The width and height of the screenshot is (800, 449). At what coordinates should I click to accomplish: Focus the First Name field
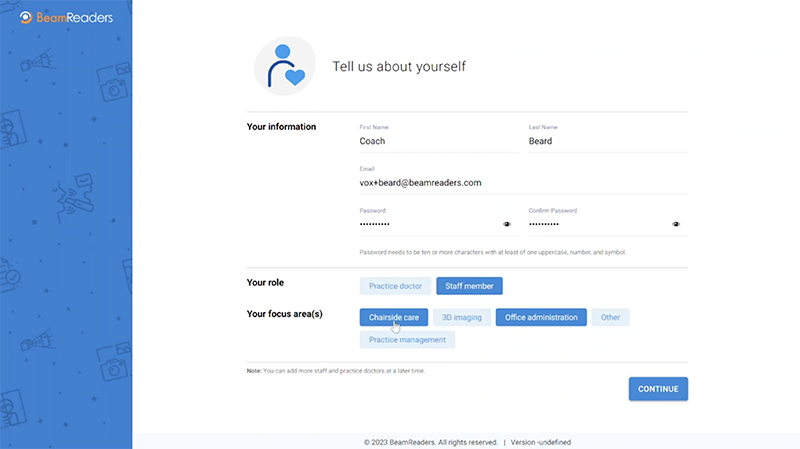[x=439, y=141]
